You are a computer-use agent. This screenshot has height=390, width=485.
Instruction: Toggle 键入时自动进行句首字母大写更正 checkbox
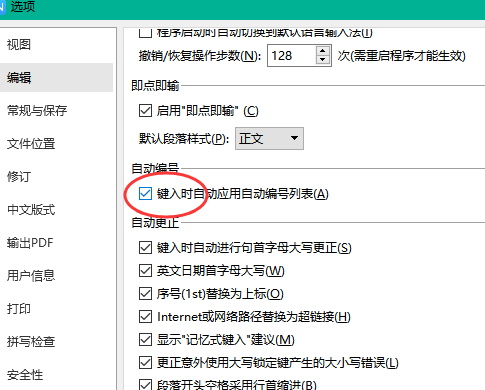pyautogui.click(x=145, y=248)
